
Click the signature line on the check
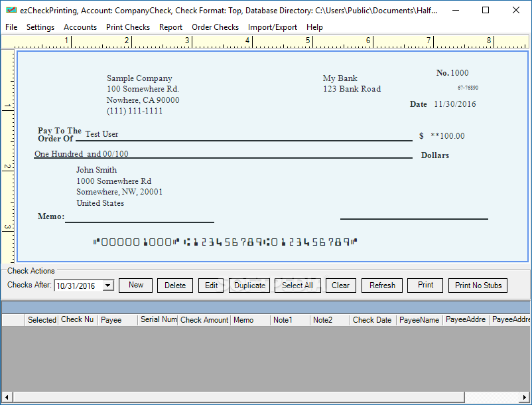click(x=414, y=219)
